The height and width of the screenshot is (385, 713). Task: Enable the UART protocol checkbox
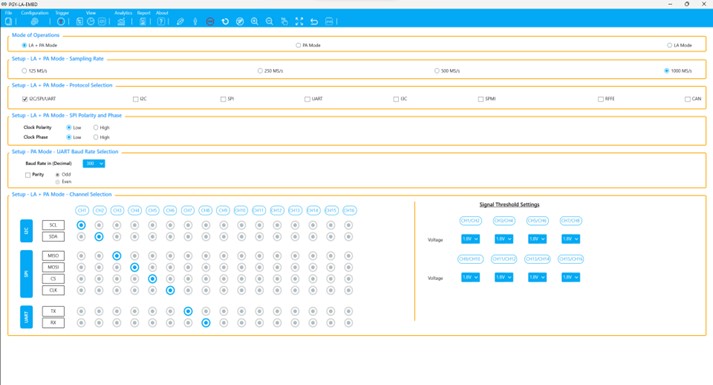pyautogui.click(x=307, y=99)
